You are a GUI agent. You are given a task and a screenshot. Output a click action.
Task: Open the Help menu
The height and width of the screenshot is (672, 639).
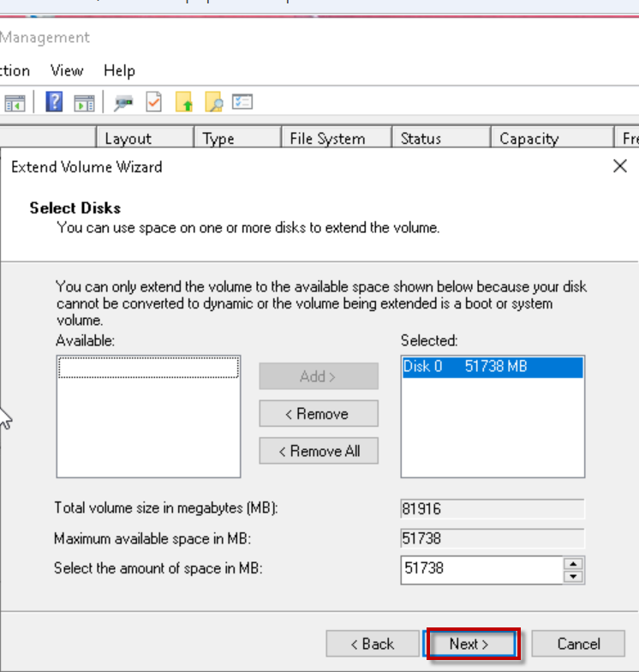point(119,70)
